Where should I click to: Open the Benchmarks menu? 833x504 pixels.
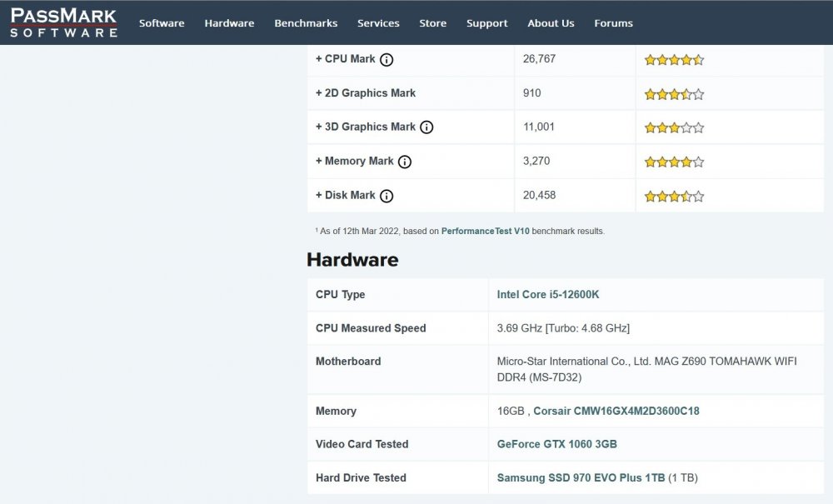point(306,23)
